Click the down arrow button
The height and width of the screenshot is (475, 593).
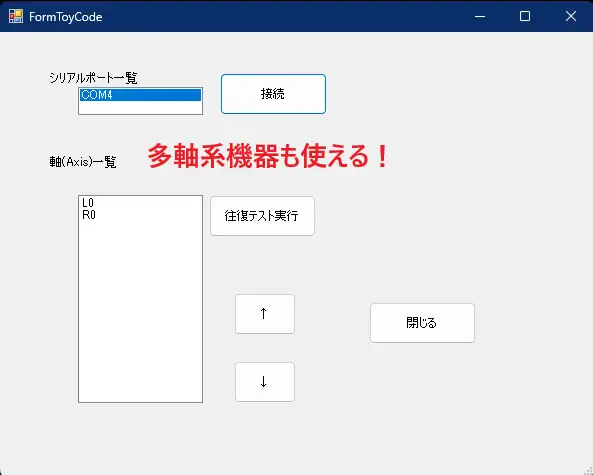[x=265, y=382]
